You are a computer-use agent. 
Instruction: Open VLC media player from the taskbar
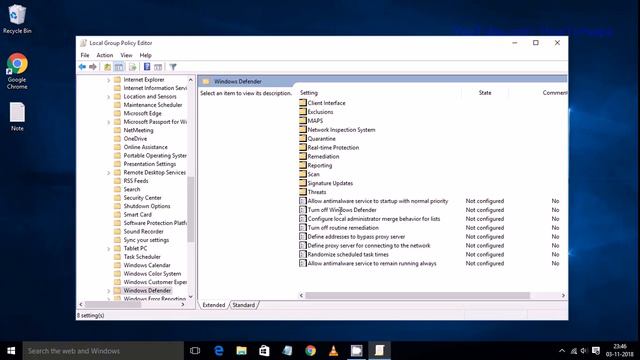333,351
